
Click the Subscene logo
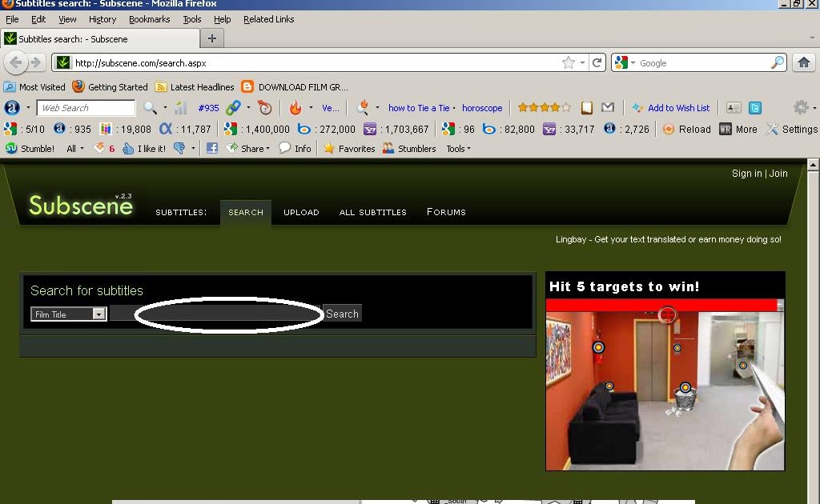pyautogui.click(x=81, y=205)
